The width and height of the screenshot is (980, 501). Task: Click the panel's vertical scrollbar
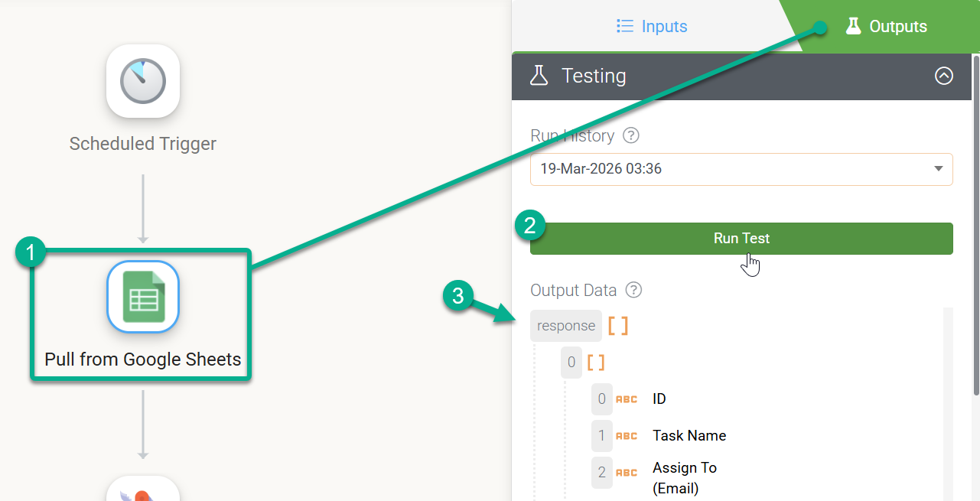tap(975, 225)
